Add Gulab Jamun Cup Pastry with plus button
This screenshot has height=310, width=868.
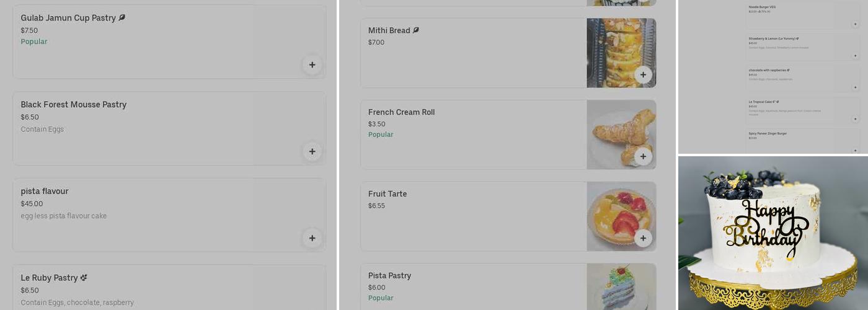tap(312, 64)
